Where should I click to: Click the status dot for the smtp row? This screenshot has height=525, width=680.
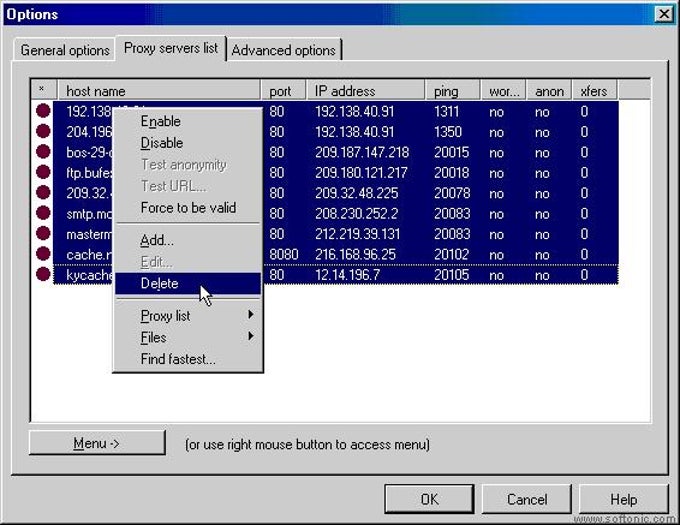[x=43, y=213]
